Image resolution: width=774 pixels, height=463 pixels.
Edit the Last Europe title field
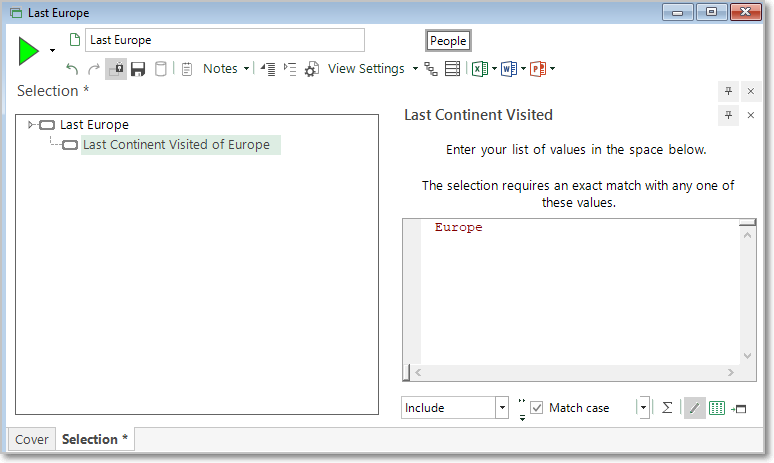point(225,40)
